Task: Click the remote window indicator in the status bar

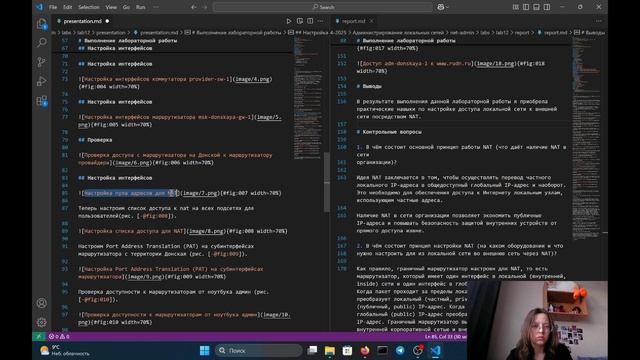Action: pos(39,336)
